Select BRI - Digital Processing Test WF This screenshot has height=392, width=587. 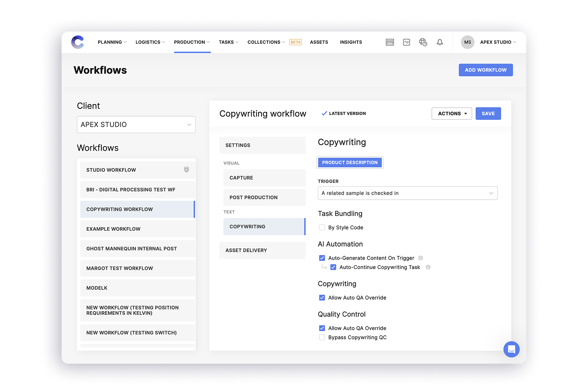tap(138, 190)
